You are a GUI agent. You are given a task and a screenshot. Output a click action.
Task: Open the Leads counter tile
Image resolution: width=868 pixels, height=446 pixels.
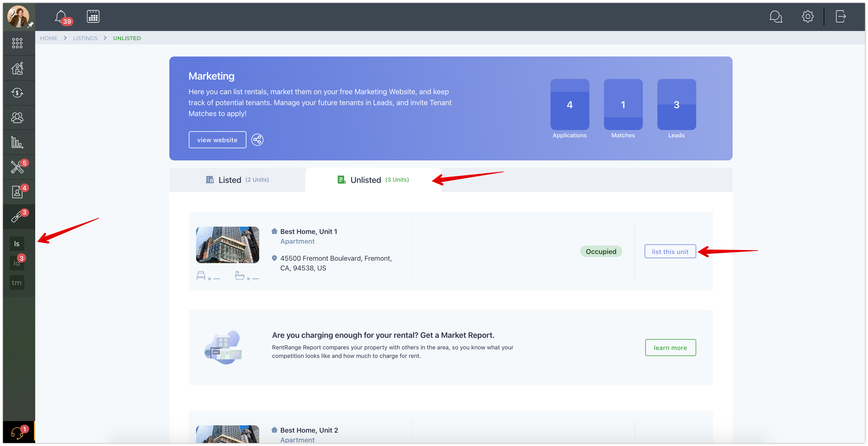(x=676, y=105)
